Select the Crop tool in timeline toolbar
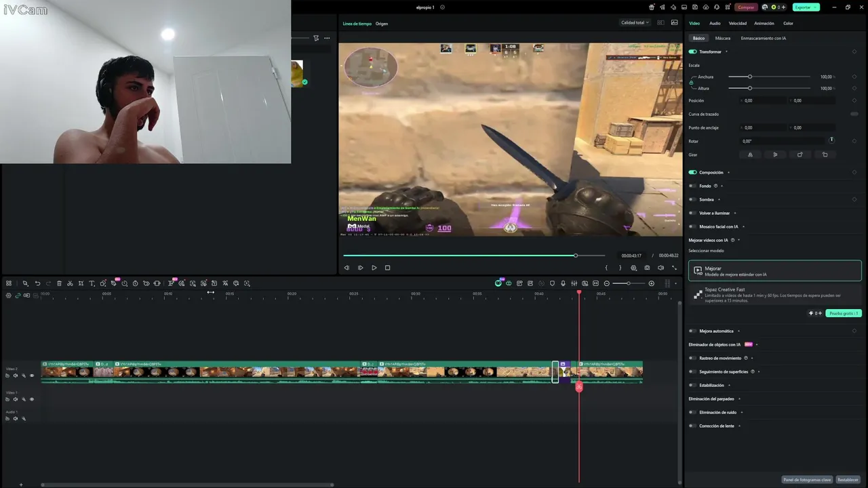This screenshot has width=868, height=488. point(81,283)
